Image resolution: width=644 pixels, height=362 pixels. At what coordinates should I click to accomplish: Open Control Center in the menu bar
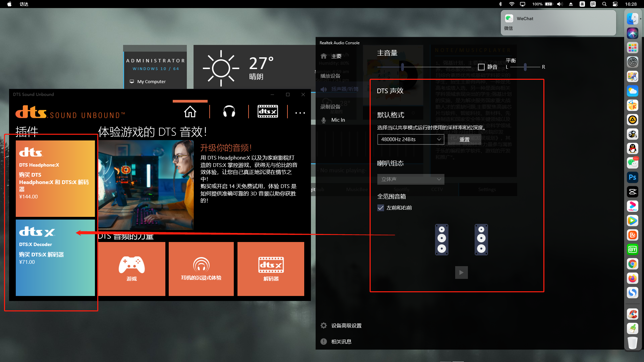[615, 4]
